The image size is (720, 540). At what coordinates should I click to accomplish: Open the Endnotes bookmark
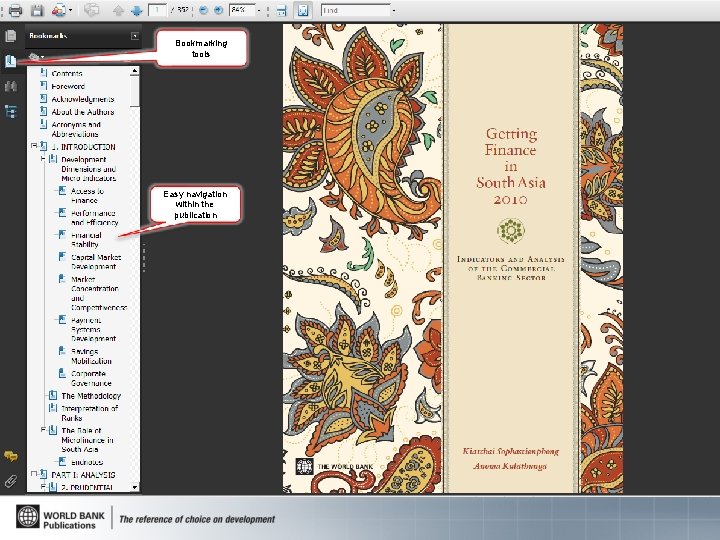point(87,462)
